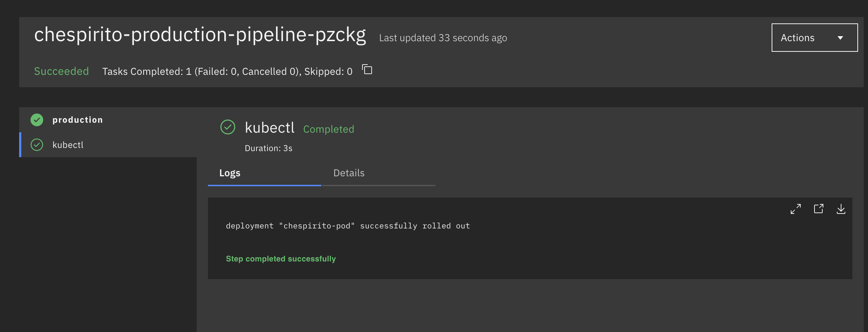Click the Completed status next to kubectl
The height and width of the screenshot is (332, 868).
point(328,129)
